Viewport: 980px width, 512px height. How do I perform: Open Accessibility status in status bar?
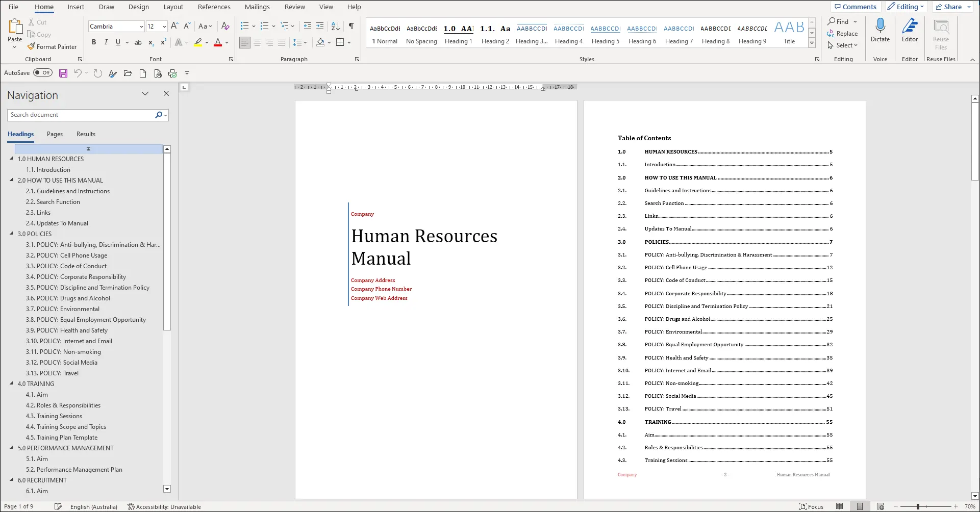[x=164, y=506]
